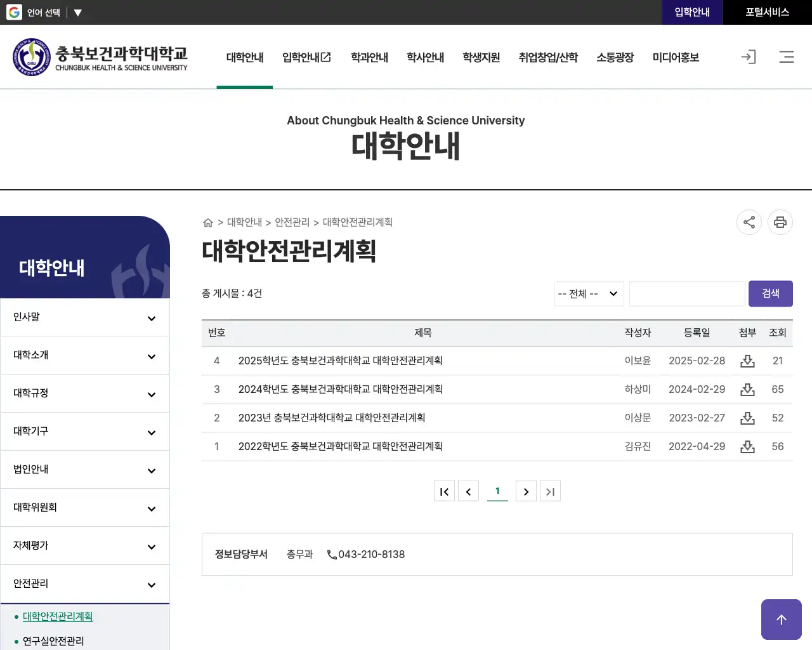
Task: Open the 학과안내 main menu
Action: click(x=369, y=57)
